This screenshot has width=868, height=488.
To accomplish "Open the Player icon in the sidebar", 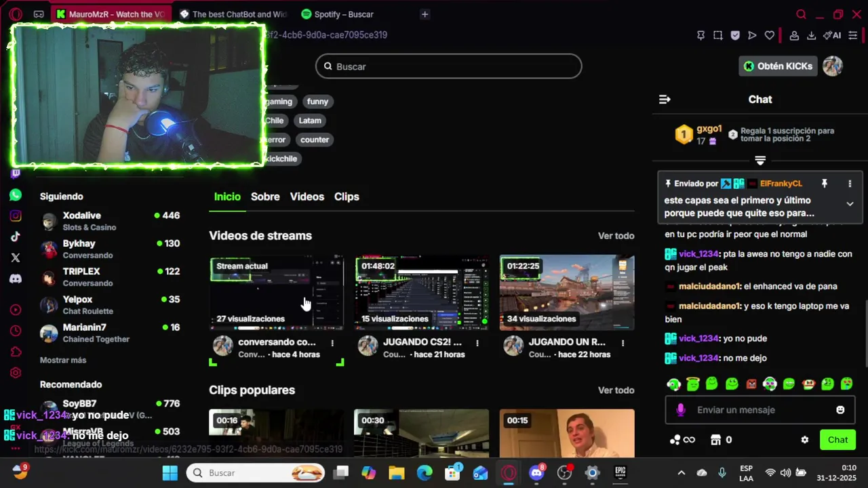I will click(16, 310).
